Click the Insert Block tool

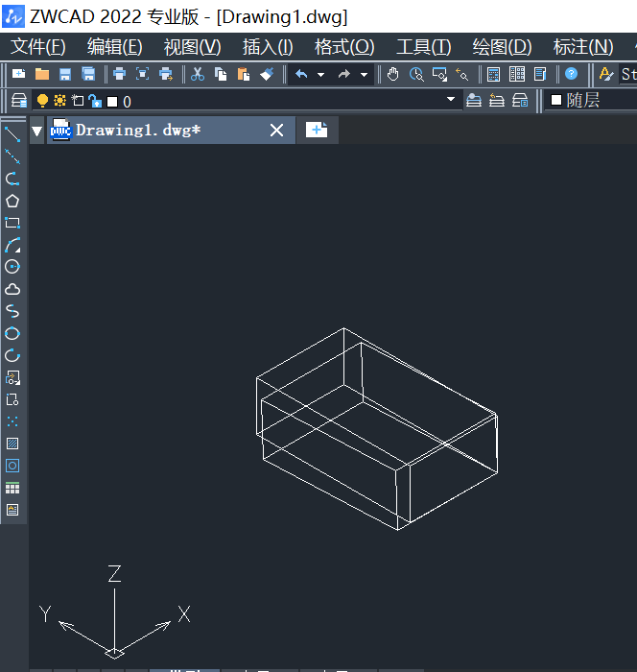click(x=12, y=377)
